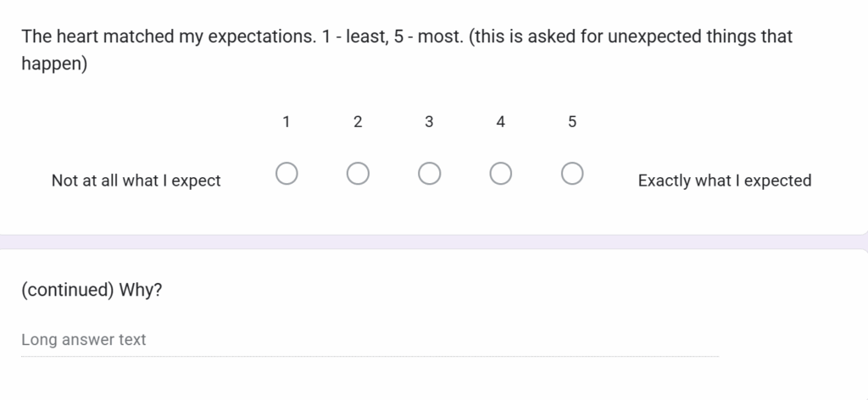This screenshot has height=400, width=868.
Task: Select rating 4 radio button
Action: pos(500,175)
